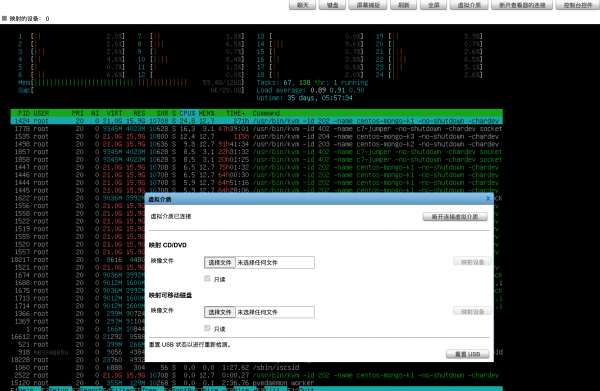
Task: Click the Uptime 35 days line
Action: pos(305,98)
